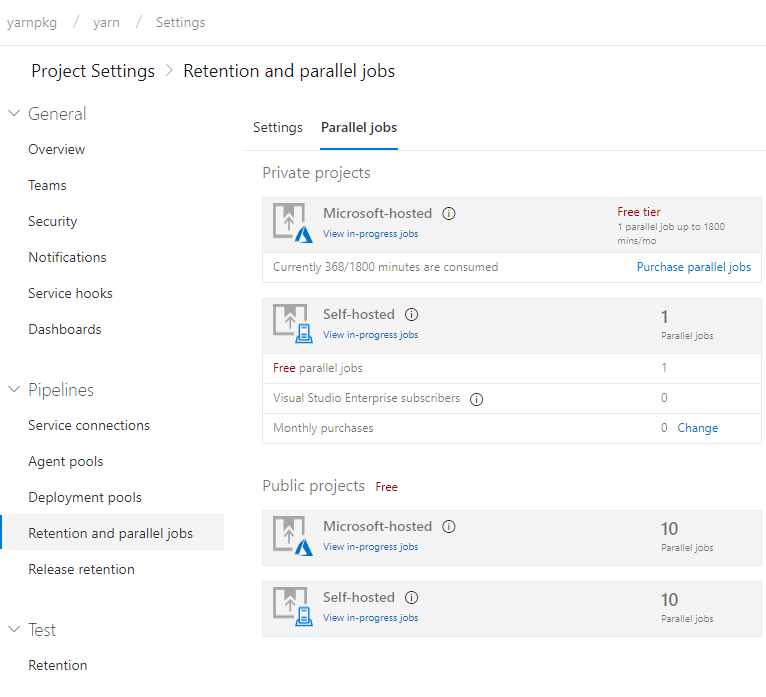This screenshot has width=766, height=697.
Task: Open Service connections
Action: tap(89, 425)
